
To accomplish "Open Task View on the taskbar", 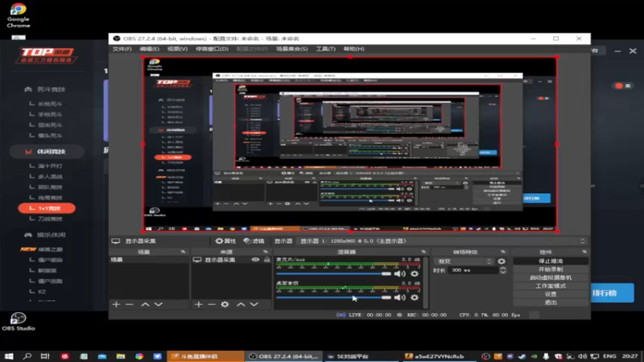I will (x=45, y=356).
